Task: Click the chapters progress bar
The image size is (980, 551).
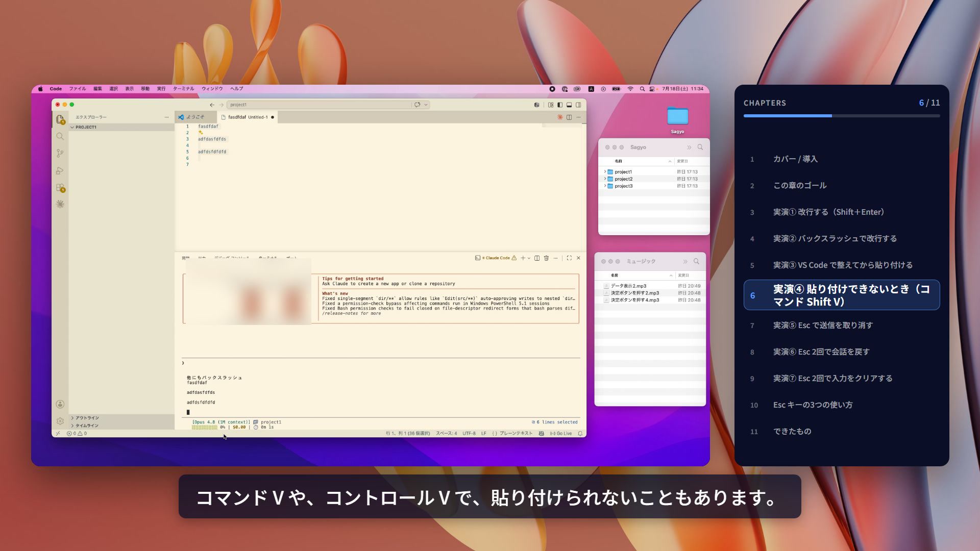Action: point(842,116)
